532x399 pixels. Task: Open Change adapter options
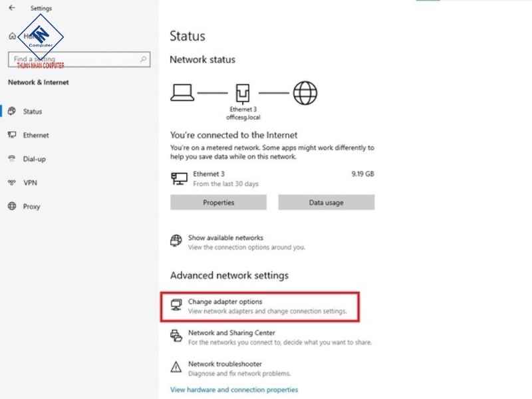(225, 302)
